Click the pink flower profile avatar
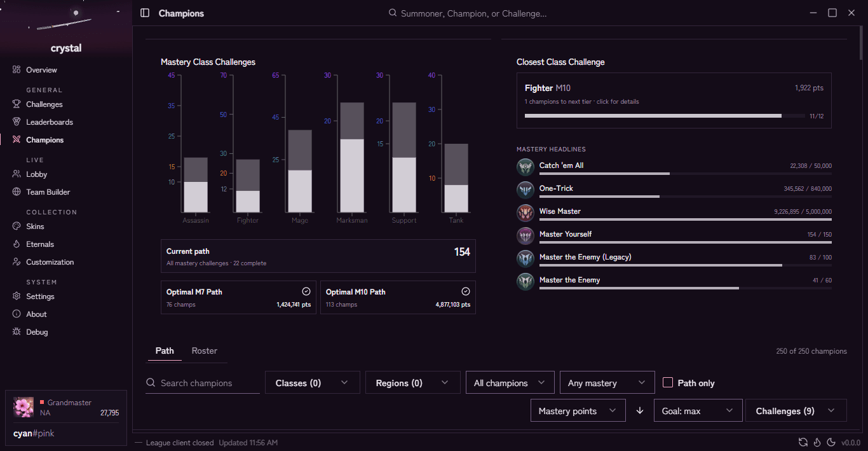This screenshot has width=868, height=451. 24,408
